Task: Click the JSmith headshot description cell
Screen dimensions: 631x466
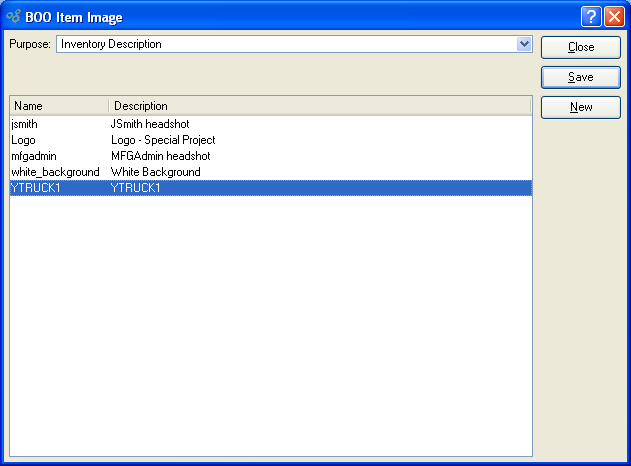Action: click(x=150, y=124)
